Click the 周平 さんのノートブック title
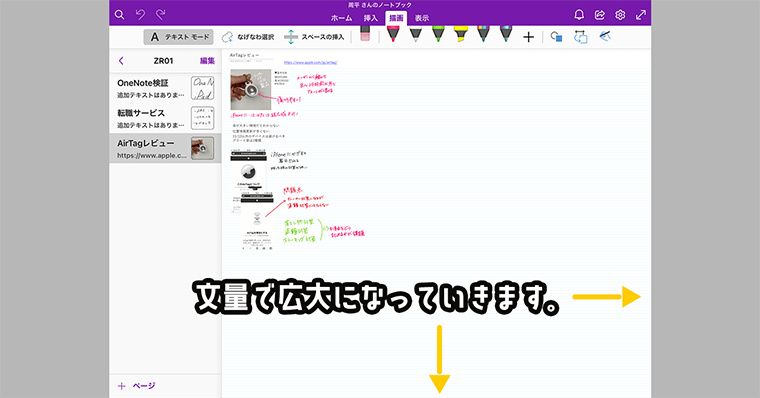The height and width of the screenshot is (398, 760). [x=380, y=5]
